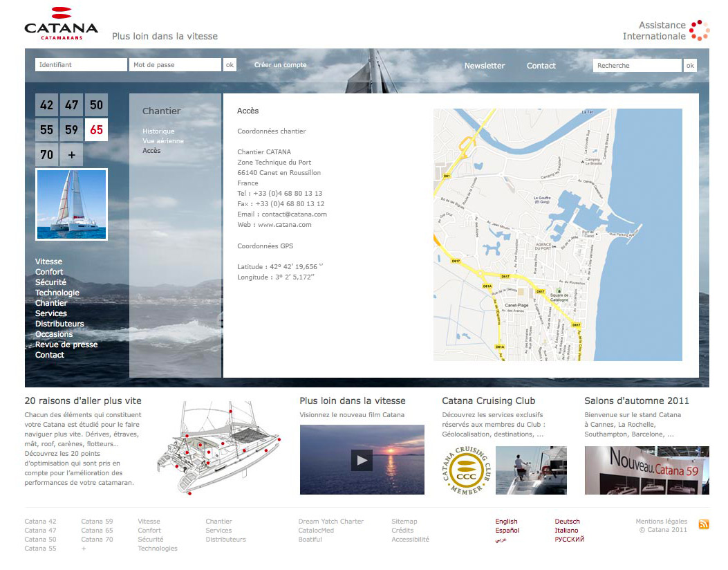Click the contact@catana.com email address

click(x=294, y=214)
